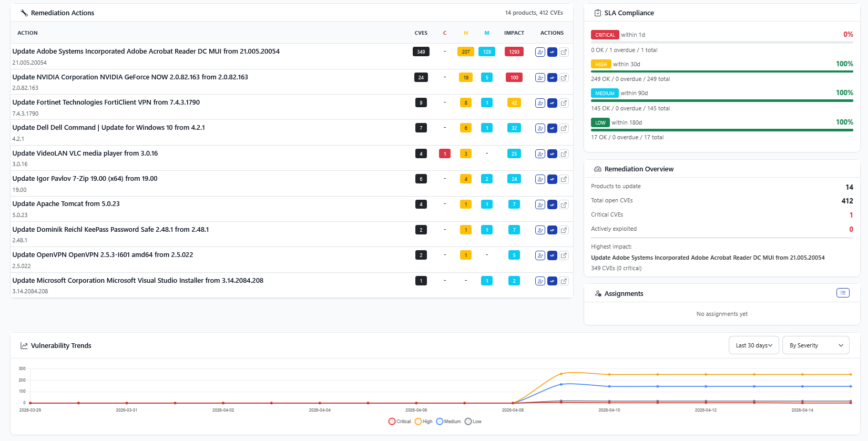Open Update Apache Tomcat action

(x=66, y=204)
